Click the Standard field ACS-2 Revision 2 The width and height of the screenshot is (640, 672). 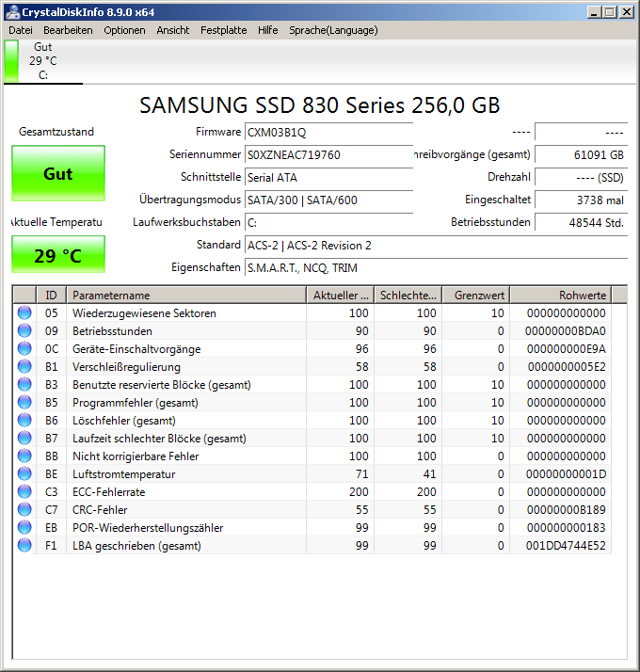tap(436, 245)
